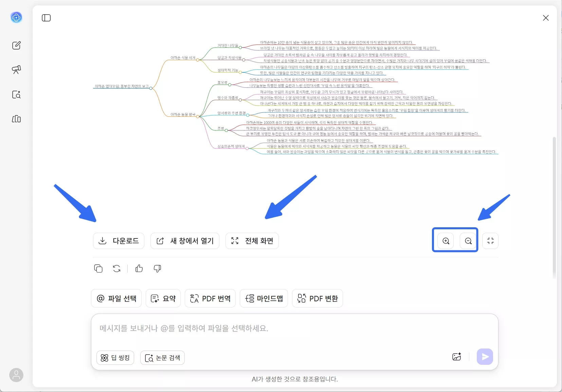This screenshot has height=392, width=562.
Task: Click the 다운로드 download button
Action: [x=119, y=241]
